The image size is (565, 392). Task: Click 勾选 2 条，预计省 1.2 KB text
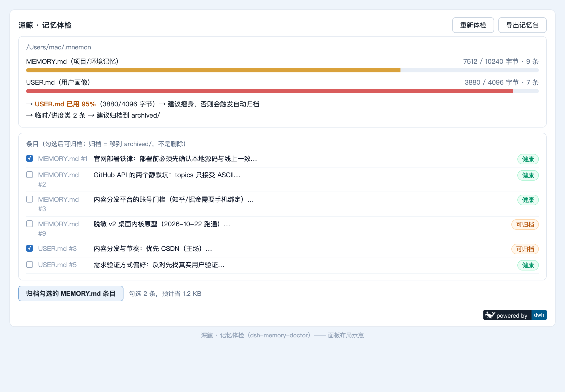(x=165, y=293)
